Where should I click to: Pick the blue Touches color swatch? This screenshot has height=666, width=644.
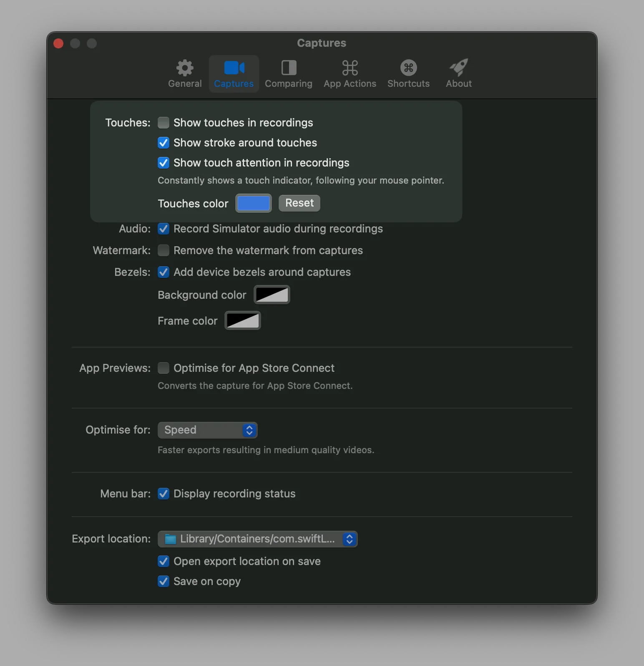253,203
